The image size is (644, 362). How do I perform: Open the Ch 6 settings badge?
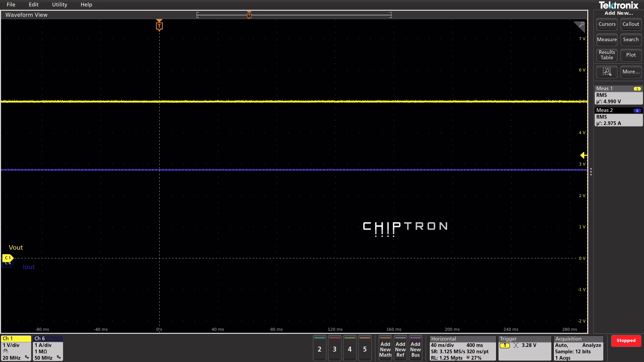pyautogui.click(x=48, y=348)
